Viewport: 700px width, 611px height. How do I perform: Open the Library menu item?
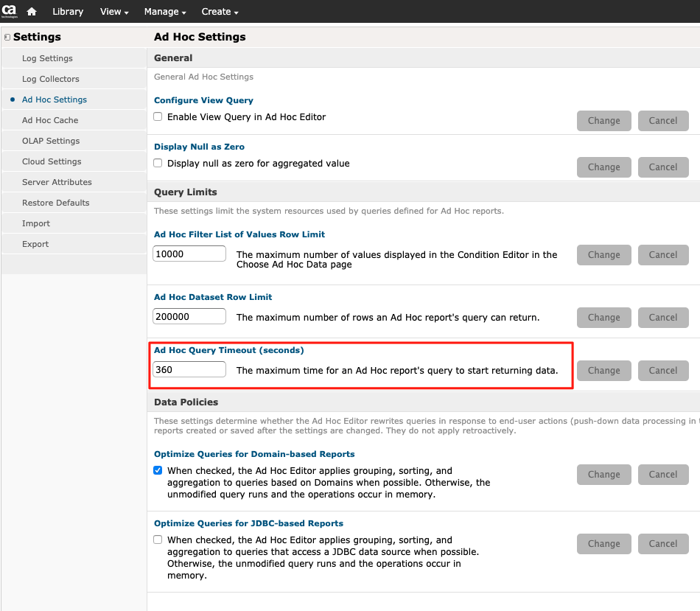[68, 12]
